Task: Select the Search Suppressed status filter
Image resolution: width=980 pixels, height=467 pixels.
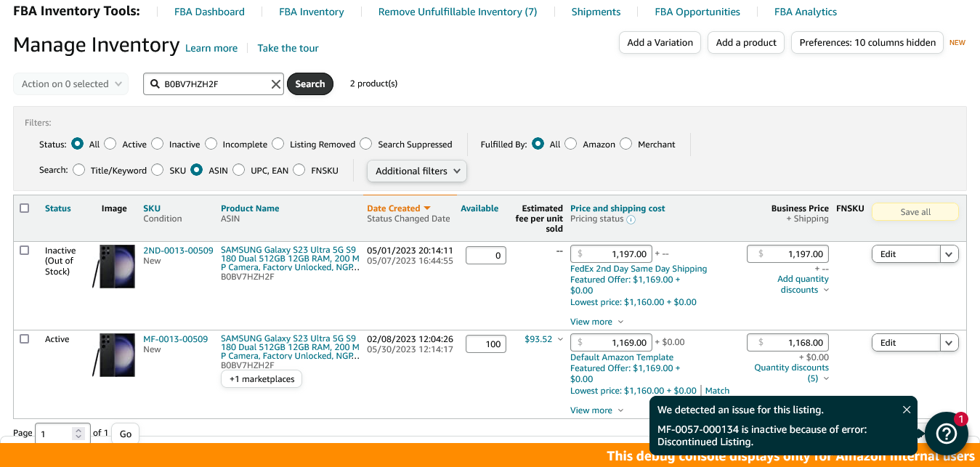Action: pyautogui.click(x=366, y=144)
